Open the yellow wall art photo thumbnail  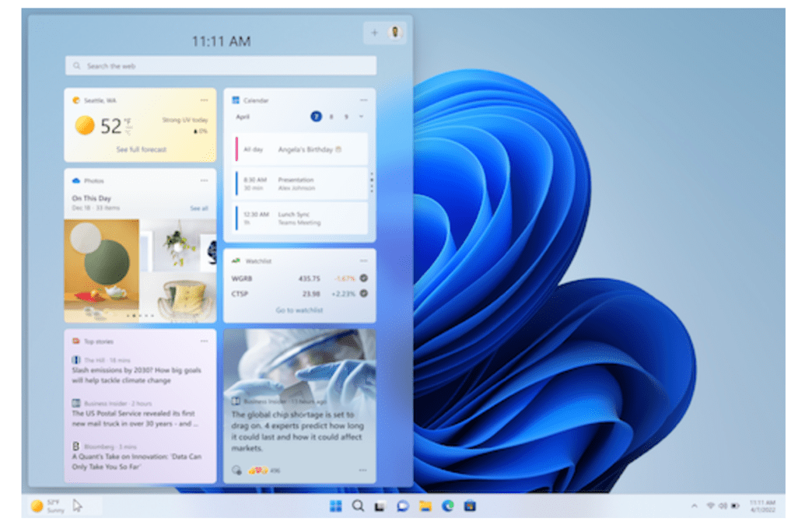click(102, 271)
